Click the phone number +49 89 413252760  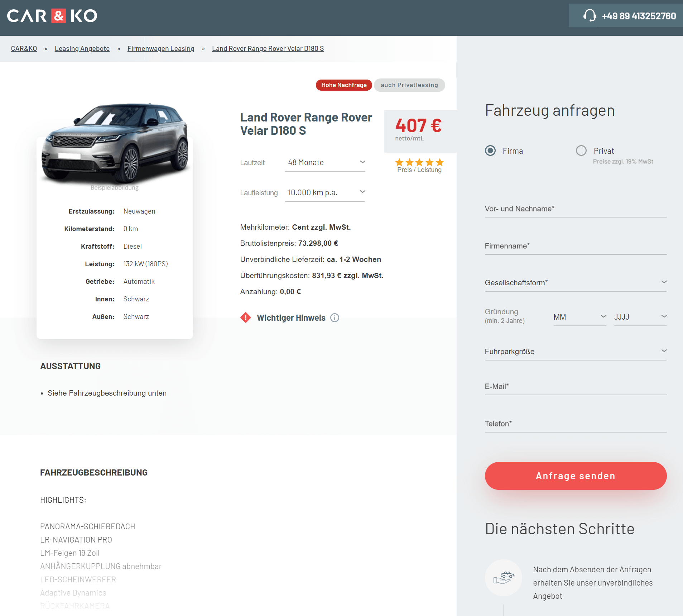(x=639, y=16)
